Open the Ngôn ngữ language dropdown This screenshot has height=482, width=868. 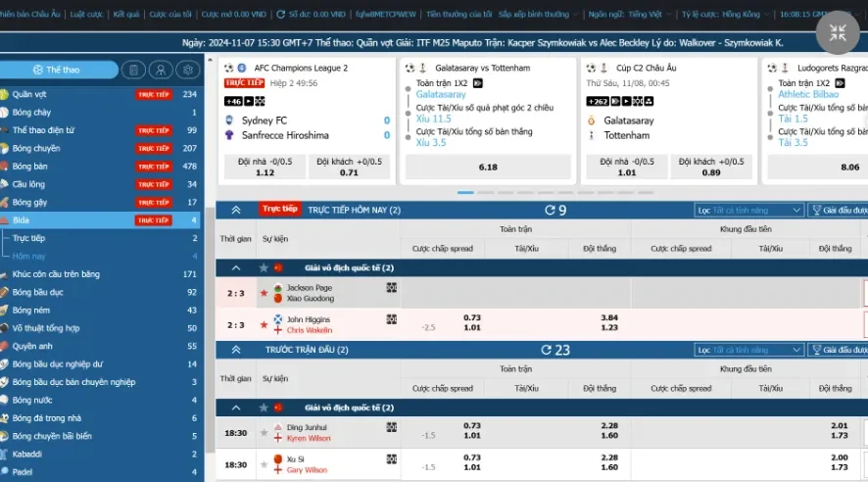click(627, 15)
